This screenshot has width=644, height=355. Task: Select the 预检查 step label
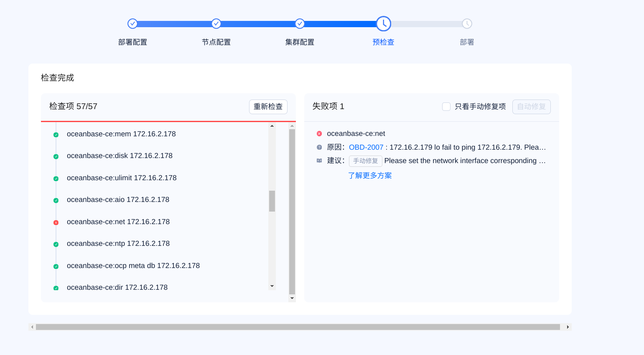tap(383, 42)
